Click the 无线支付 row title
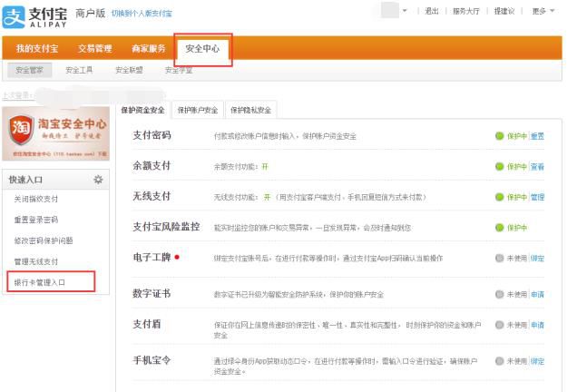 coord(152,196)
